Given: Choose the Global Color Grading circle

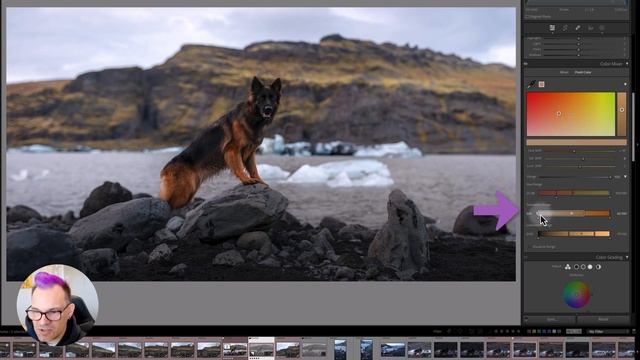Looking at the screenshot, I should click(x=598, y=267).
